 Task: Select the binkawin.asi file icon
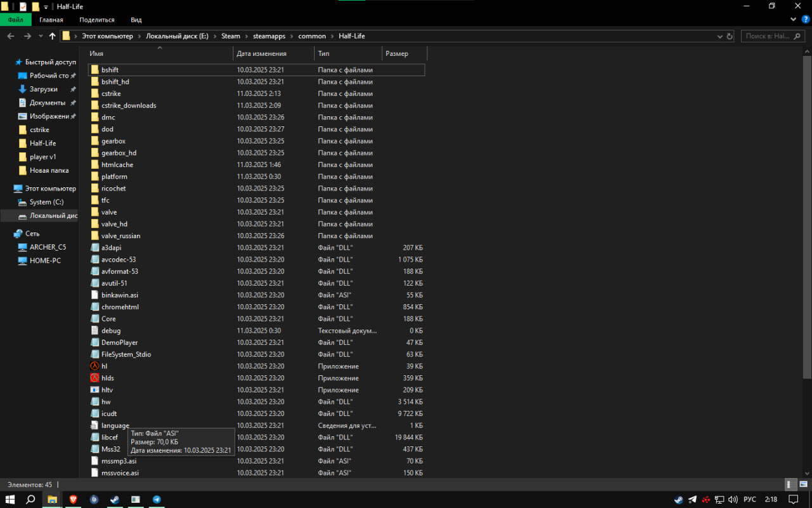pyautogui.click(x=95, y=295)
